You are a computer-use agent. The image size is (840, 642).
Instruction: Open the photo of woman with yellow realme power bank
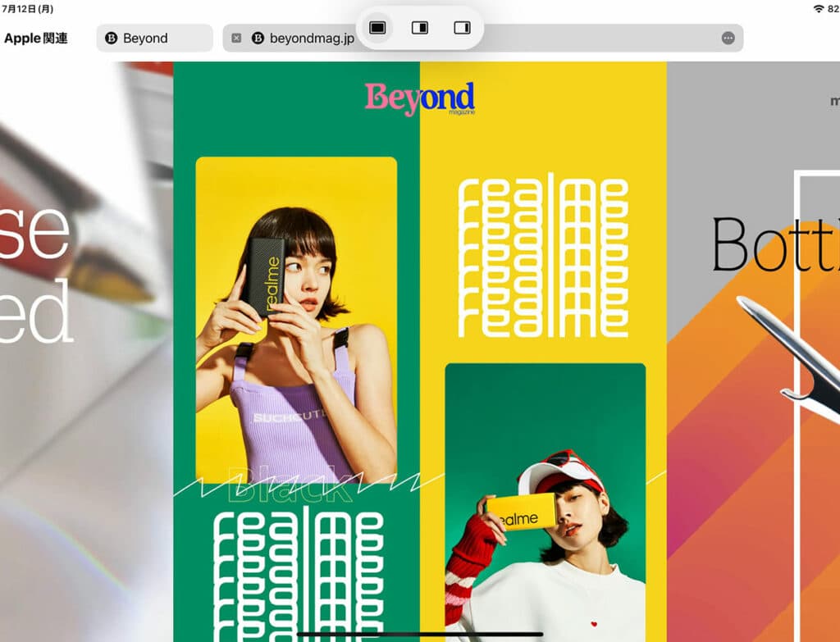click(546, 503)
